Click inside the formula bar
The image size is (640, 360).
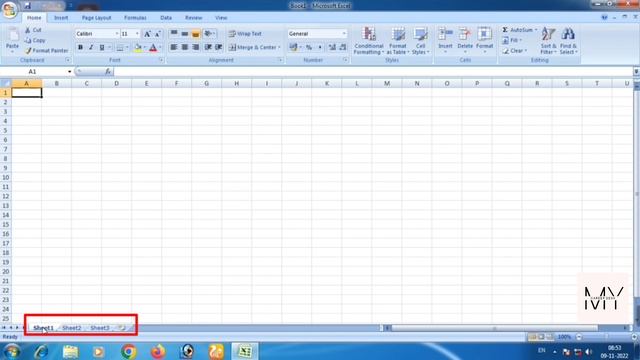372,71
